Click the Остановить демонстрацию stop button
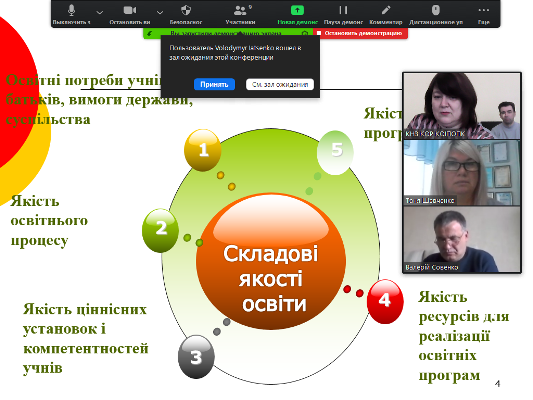The height and width of the screenshot is (400, 533). tap(360, 33)
